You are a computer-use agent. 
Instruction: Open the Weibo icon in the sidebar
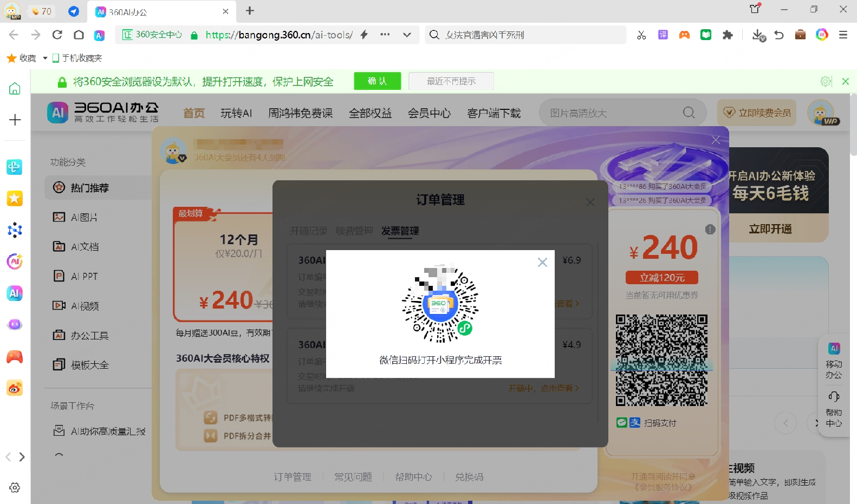click(x=15, y=388)
